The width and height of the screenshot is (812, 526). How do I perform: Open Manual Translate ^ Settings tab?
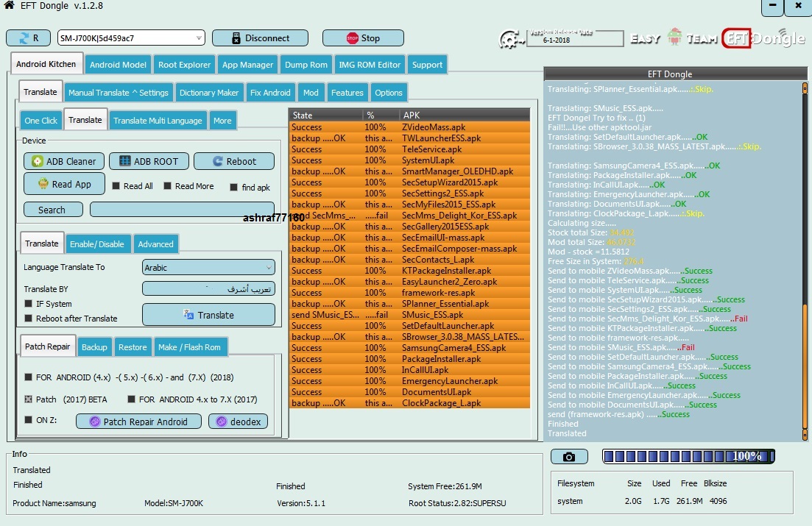pyautogui.click(x=118, y=93)
